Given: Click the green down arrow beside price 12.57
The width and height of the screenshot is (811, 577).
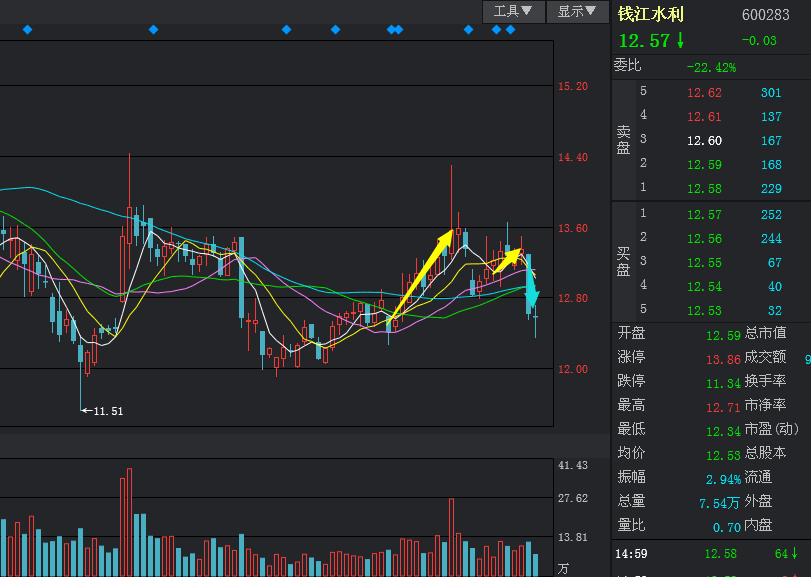Looking at the screenshot, I should 680,40.
